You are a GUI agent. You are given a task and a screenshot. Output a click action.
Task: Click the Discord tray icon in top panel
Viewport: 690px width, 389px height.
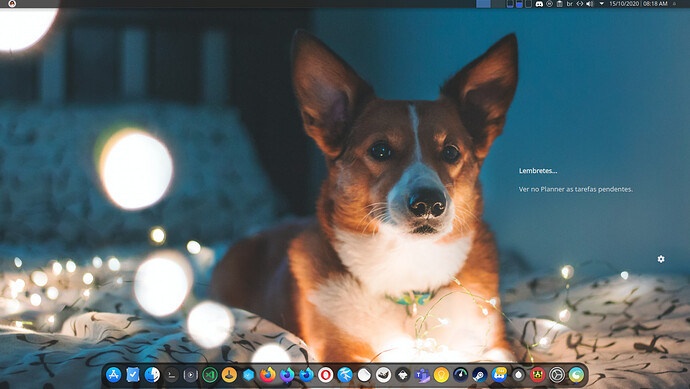click(539, 4)
